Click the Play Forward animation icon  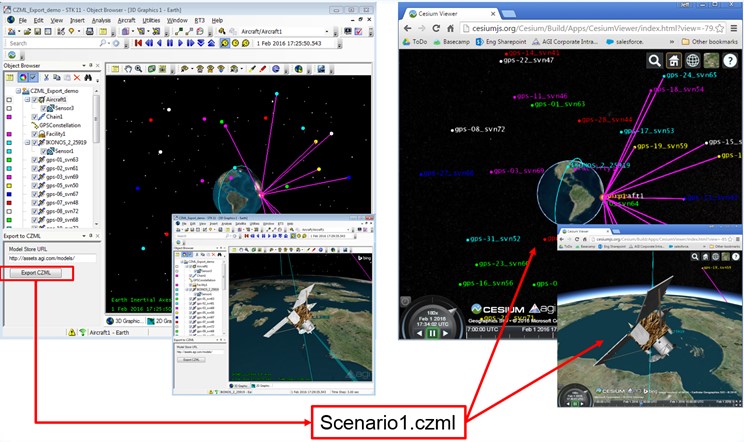point(180,43)
